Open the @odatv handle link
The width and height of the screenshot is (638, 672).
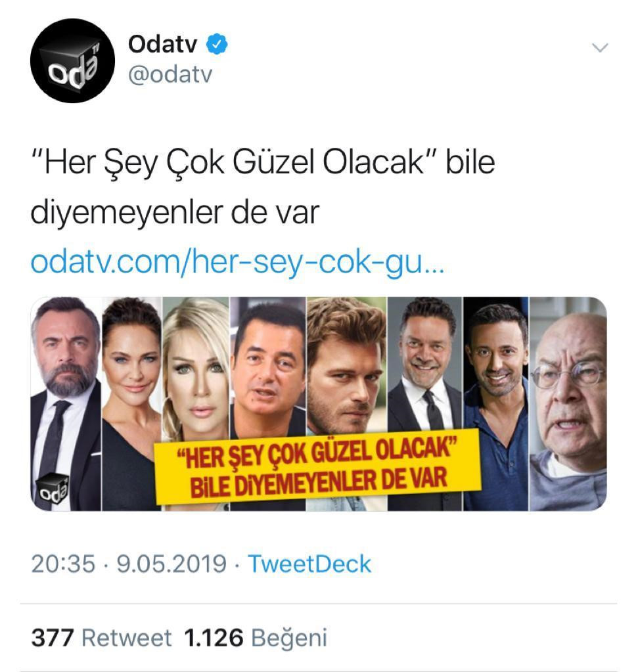pyautogui.click(x=170, y=75)
